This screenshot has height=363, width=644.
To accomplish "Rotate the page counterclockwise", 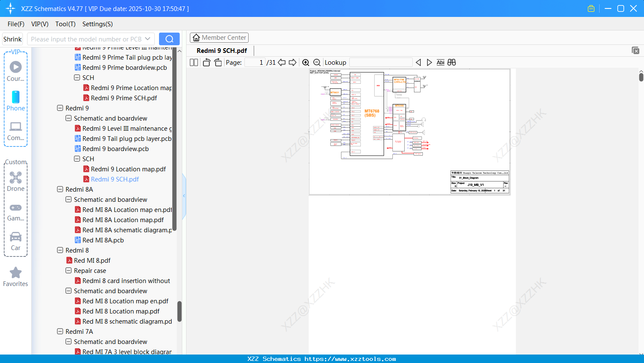I will click(206, 63).
